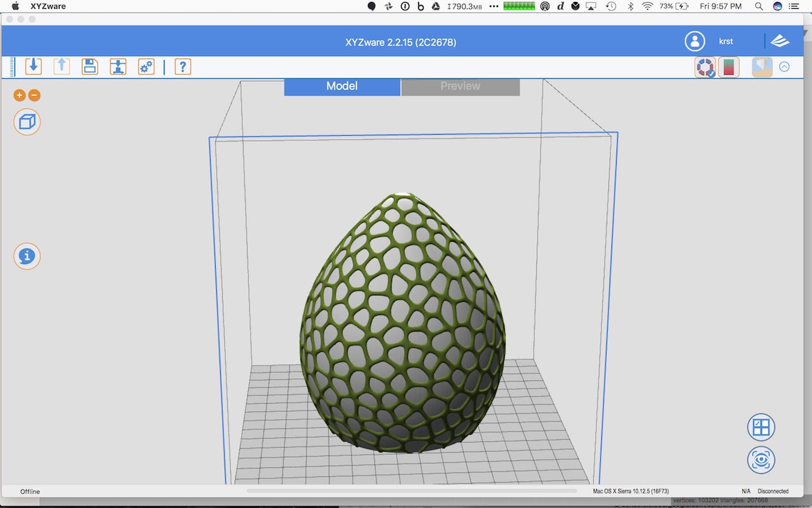The image size is (812, 508).
Task: Toggle the eye view mode button
Action: (761, 460)
